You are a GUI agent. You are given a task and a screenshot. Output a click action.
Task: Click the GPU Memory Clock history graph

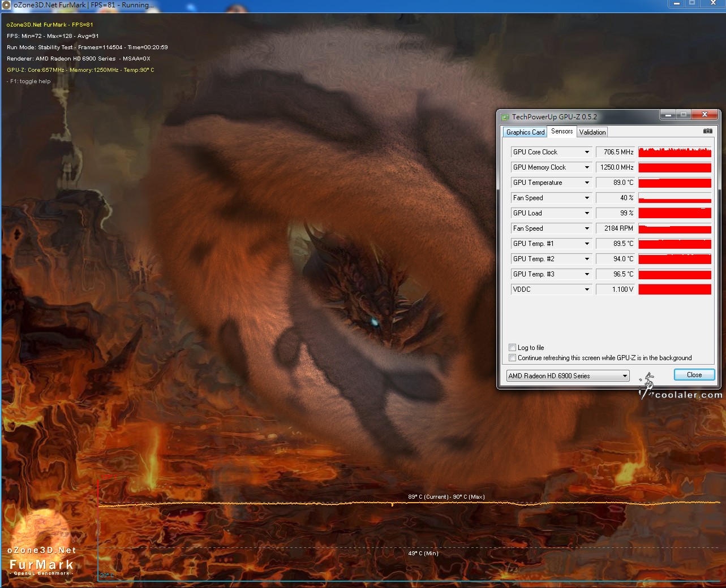675,167
